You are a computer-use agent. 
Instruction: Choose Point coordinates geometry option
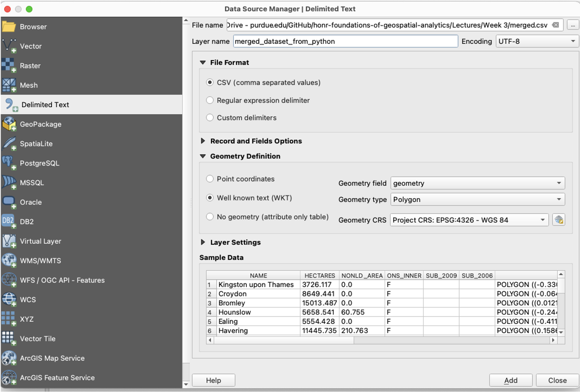click(210, 179)
